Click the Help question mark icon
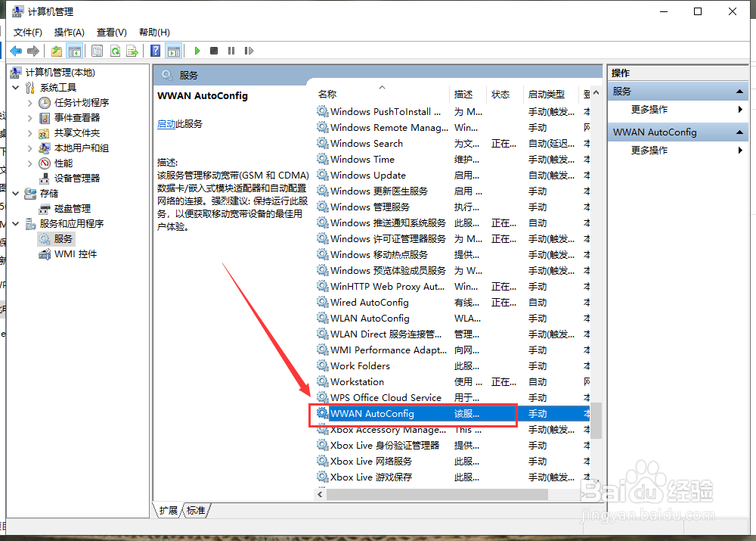This screenshot has height=541, width=756. point(155,51)
